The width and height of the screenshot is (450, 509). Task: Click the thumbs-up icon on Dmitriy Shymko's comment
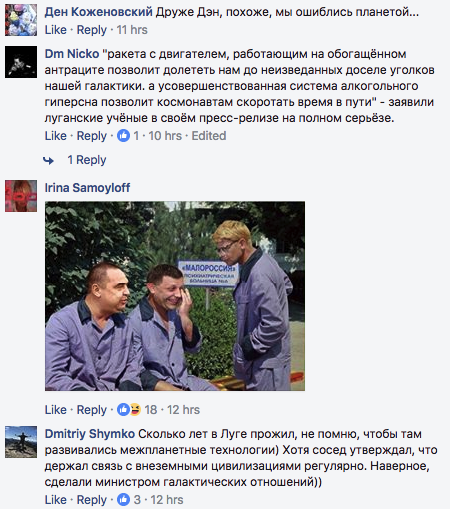coord(123,500)
